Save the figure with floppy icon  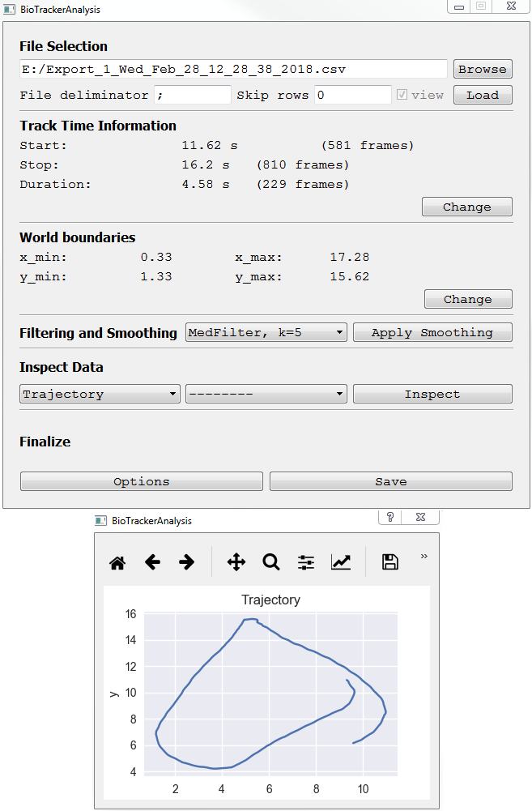[x=389, y=561]
